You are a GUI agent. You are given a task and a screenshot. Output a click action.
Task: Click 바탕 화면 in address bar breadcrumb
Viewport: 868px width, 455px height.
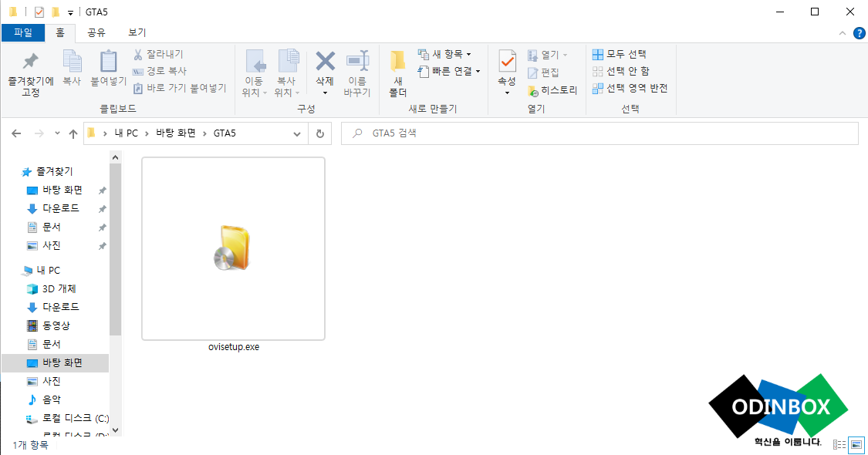coord(175,133)
